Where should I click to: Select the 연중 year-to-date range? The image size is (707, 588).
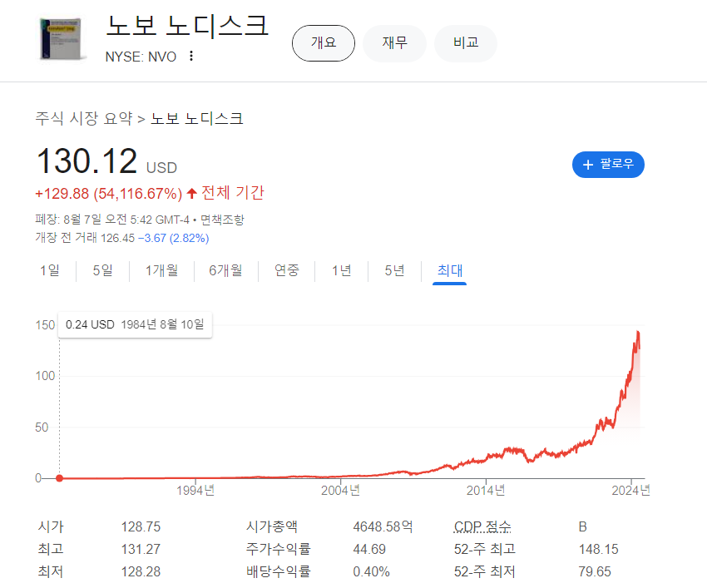click(286, 270)
